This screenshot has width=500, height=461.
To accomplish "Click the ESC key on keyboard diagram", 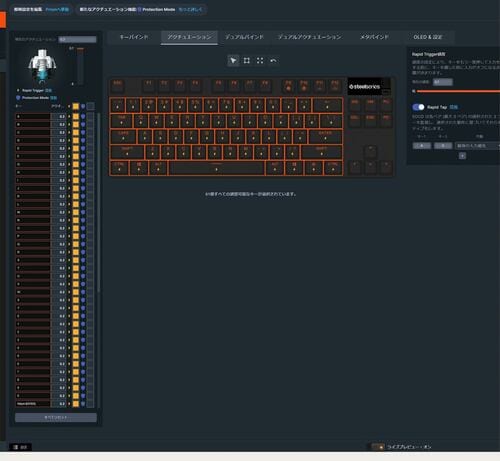I will point(118,86).
